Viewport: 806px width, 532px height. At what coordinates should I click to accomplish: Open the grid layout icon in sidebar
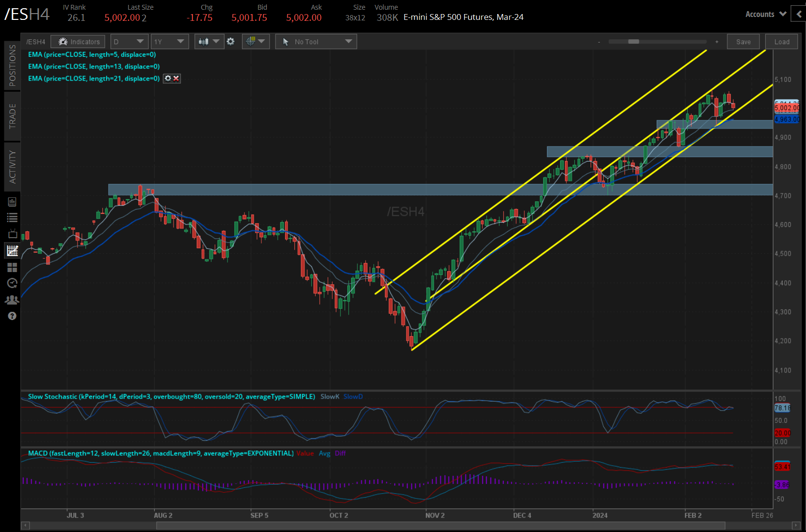point(12,267)
